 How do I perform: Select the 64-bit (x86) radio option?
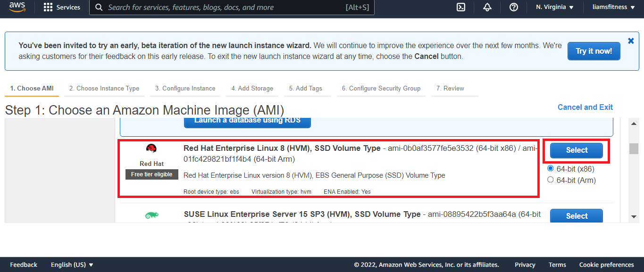point(550,168)
